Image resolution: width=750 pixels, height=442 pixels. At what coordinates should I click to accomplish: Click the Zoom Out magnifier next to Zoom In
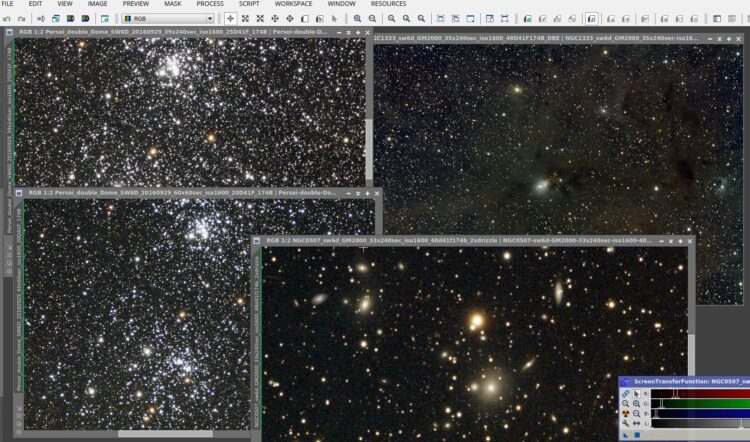(372, 19)
